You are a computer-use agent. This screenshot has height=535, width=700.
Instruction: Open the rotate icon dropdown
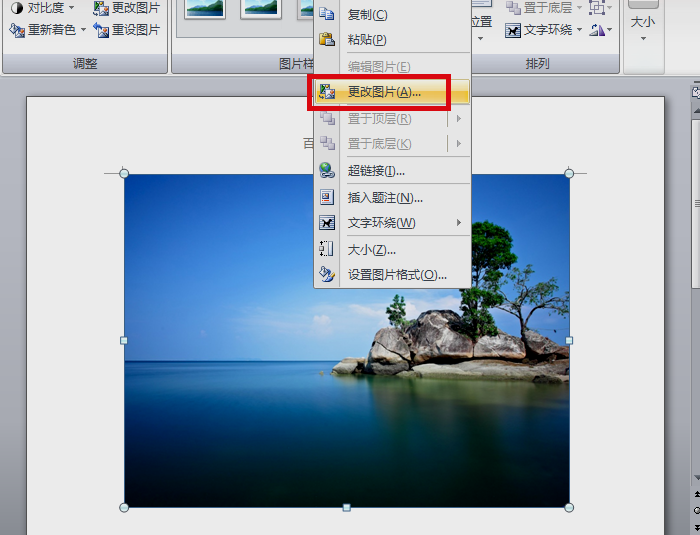pos(600,30)
